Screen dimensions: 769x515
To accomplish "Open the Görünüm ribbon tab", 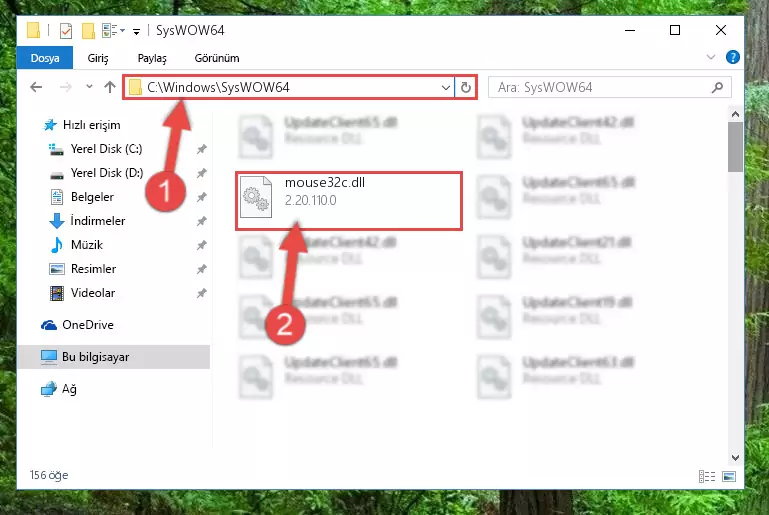I will (217, 58).
